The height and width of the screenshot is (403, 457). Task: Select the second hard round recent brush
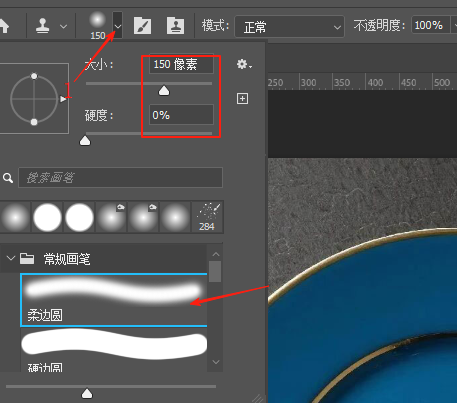click(x=79, y=217)
